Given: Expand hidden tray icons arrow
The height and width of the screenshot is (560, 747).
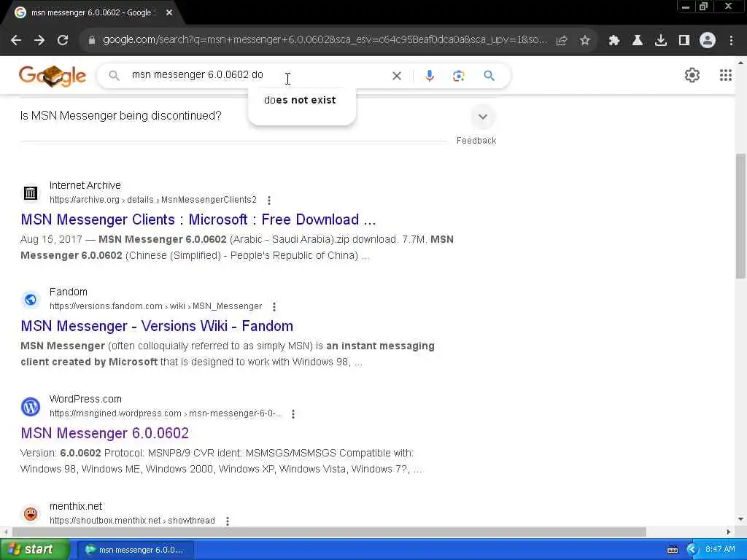Looking at the screenshot, I should (x=692, y=550).
